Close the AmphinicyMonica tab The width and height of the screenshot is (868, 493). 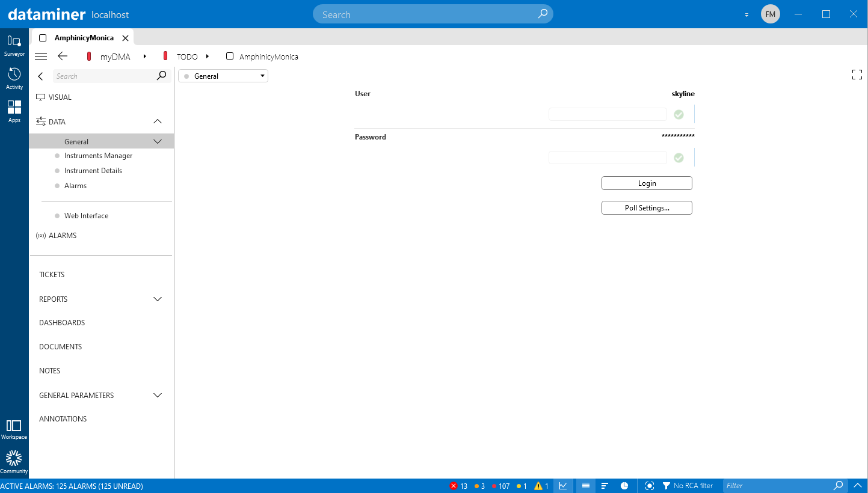125,38
